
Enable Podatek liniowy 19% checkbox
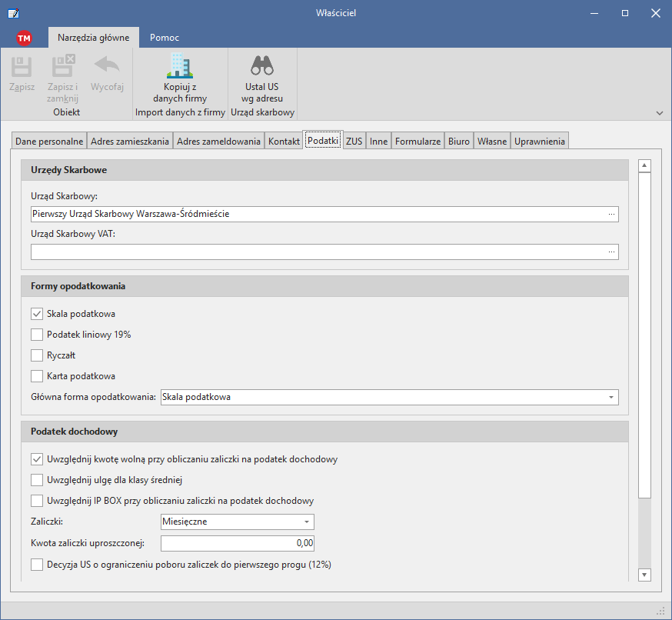click(37, 335)
